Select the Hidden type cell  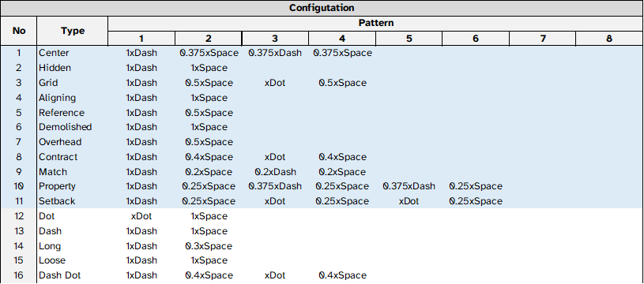pos(73,68)
